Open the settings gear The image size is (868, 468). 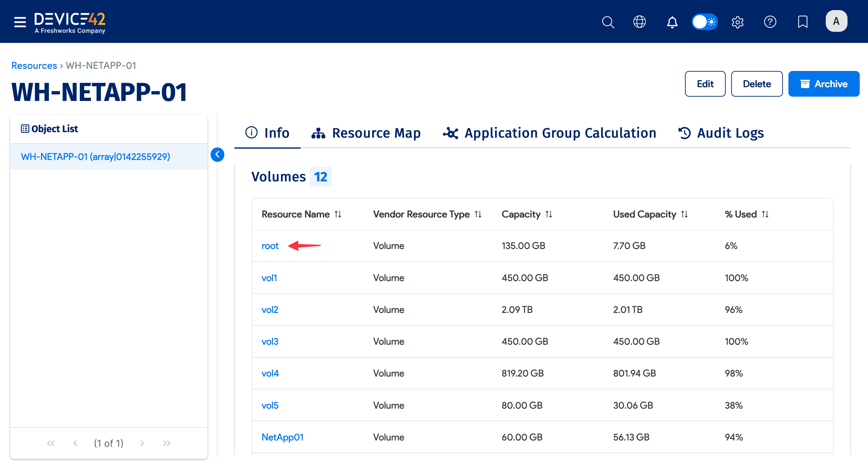point(738,22)
